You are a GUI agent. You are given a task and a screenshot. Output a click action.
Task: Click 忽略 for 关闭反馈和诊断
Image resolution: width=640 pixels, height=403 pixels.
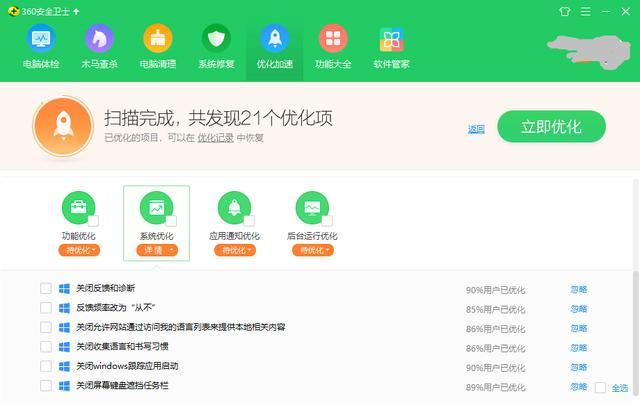point(579,289)
